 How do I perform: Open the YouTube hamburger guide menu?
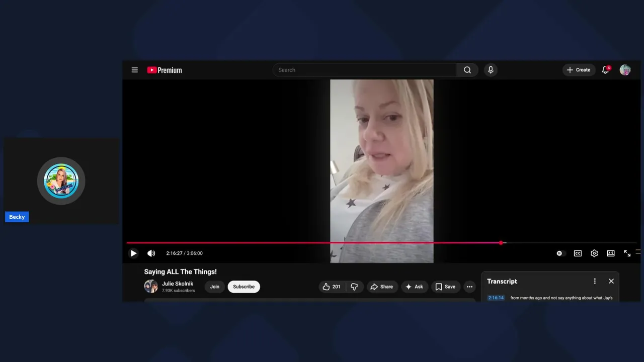pos(134,70)
